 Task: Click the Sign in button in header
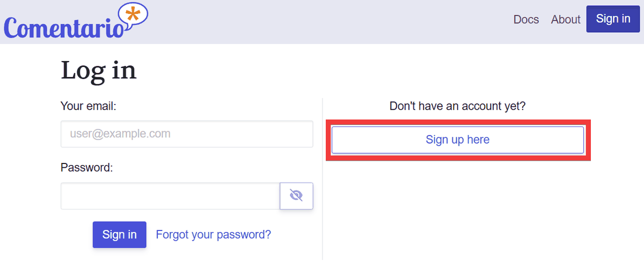613,19
